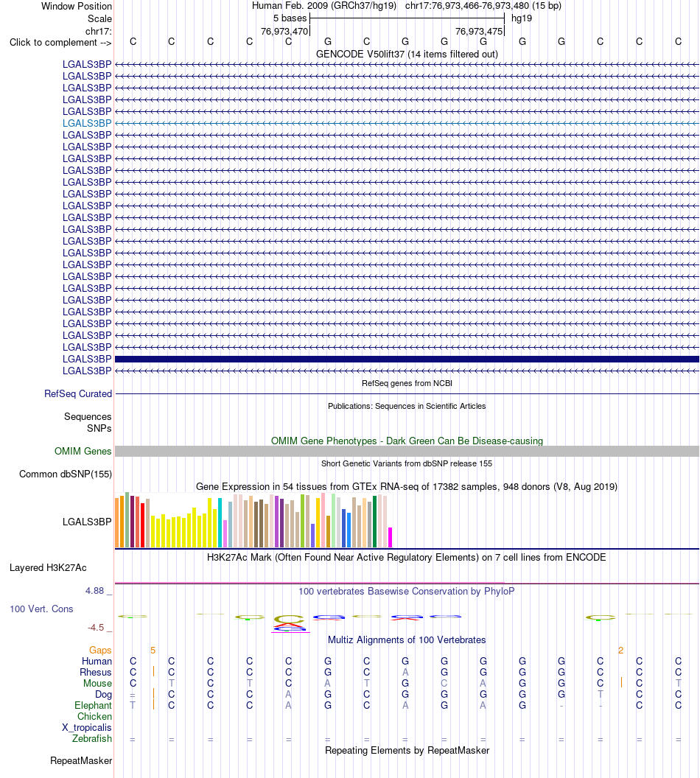
Task: Open the H3K27Ac Mark track title
Action: 407,557
